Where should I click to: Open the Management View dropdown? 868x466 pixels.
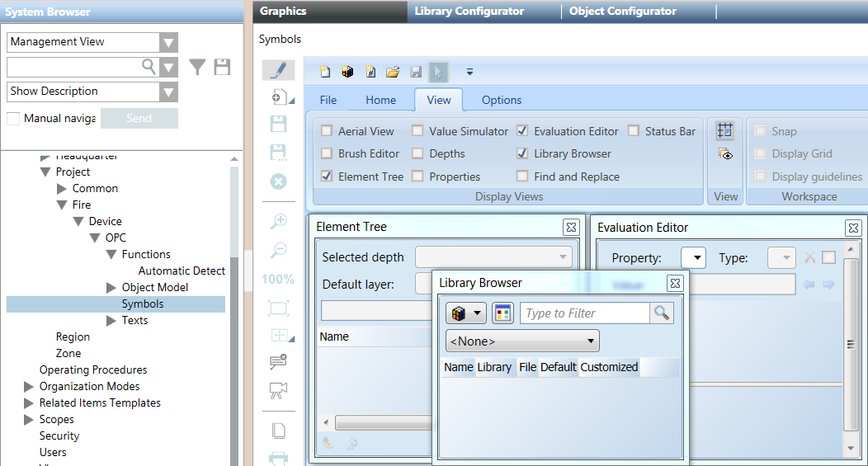coord(168,42)
